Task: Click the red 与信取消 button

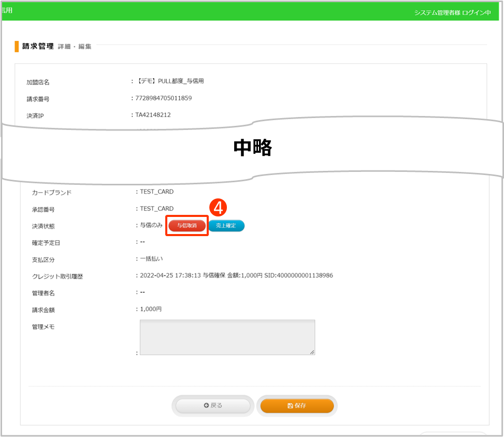Action: click(186, 226)
